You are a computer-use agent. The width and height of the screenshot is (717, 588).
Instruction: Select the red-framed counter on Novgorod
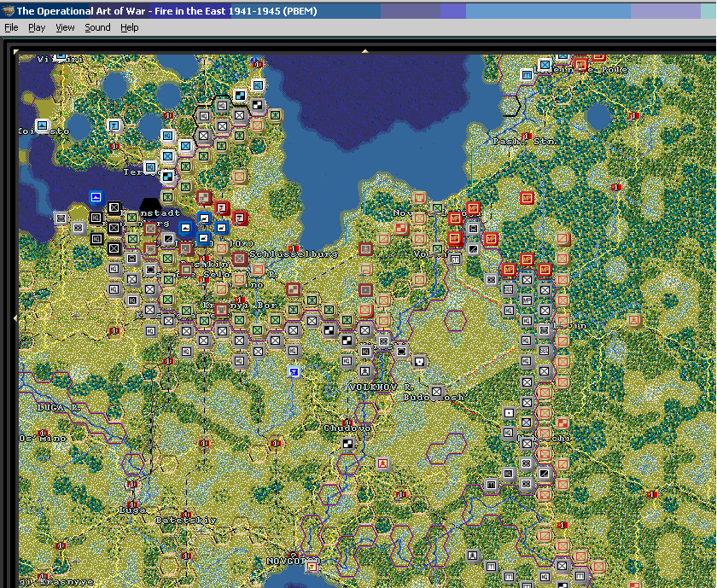click(312, 567)
